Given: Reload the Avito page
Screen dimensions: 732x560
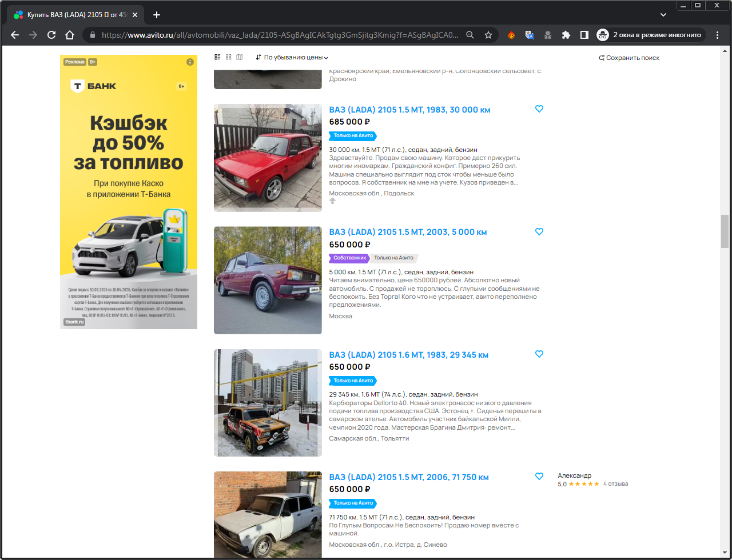Looking at the screenshot, I should [x=51, y=35].
